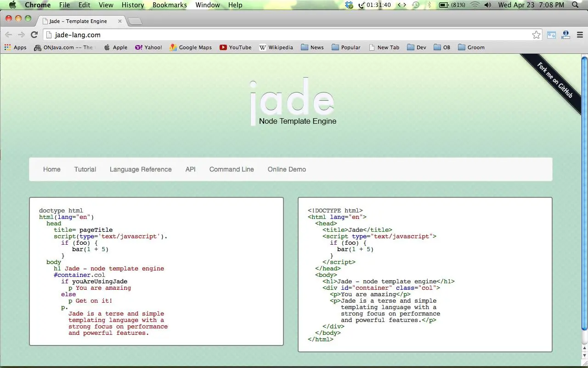Screen dimensions: 588x368
Task: Click the "p Get on it!" code line
Action: [90, 301]
